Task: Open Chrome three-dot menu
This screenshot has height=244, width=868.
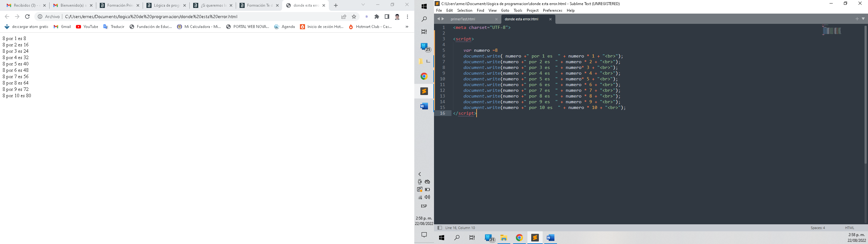Action: 407,17
